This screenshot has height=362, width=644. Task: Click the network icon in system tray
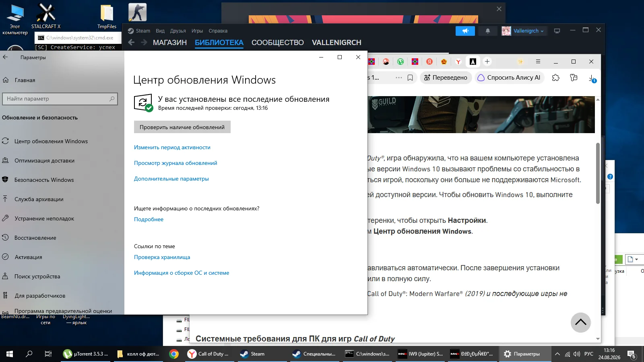(x=567, y=354)
